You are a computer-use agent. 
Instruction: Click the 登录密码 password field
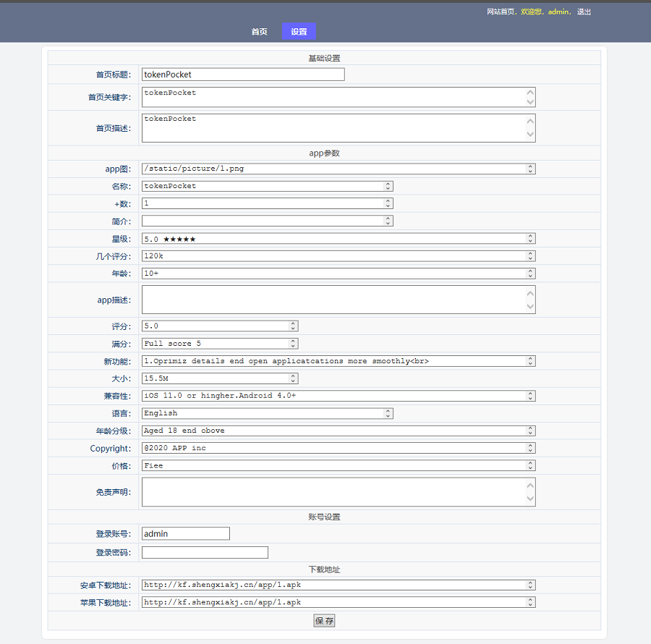(x=205, y=553)
